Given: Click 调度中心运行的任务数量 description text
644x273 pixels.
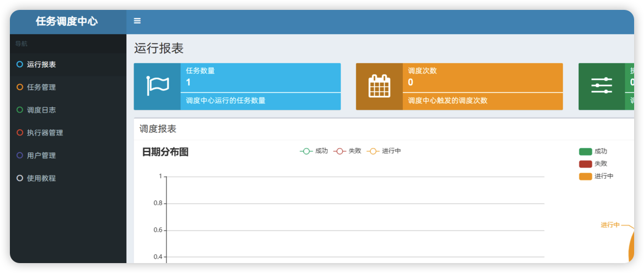Looking at the screenshot, I should coord(225,101).
